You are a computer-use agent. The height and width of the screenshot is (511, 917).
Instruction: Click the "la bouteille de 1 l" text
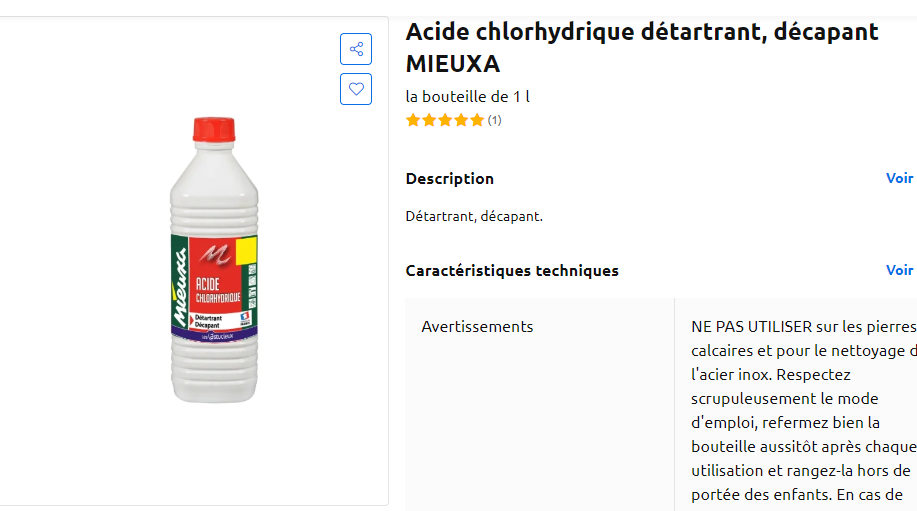(x=467, y=97)
